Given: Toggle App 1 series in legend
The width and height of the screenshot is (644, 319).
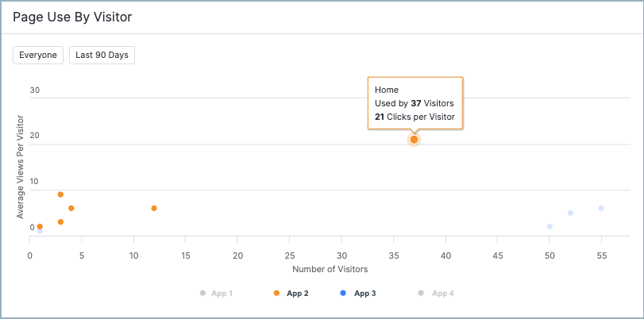Looking at the screenshot, I should tap(217, 293).
